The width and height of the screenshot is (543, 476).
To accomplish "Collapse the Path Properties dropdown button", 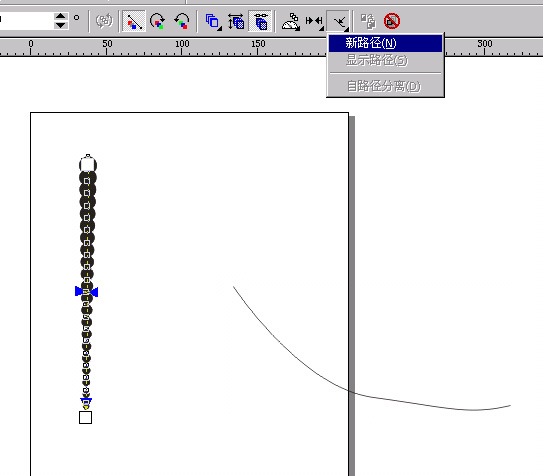I will (338, 21).
